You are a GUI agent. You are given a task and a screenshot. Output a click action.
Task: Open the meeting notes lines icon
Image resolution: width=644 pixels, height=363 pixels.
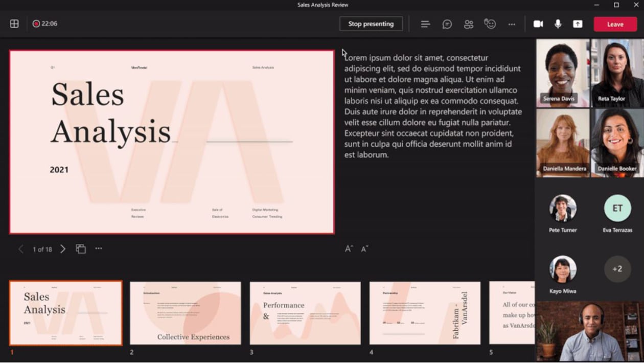point(425,24)
